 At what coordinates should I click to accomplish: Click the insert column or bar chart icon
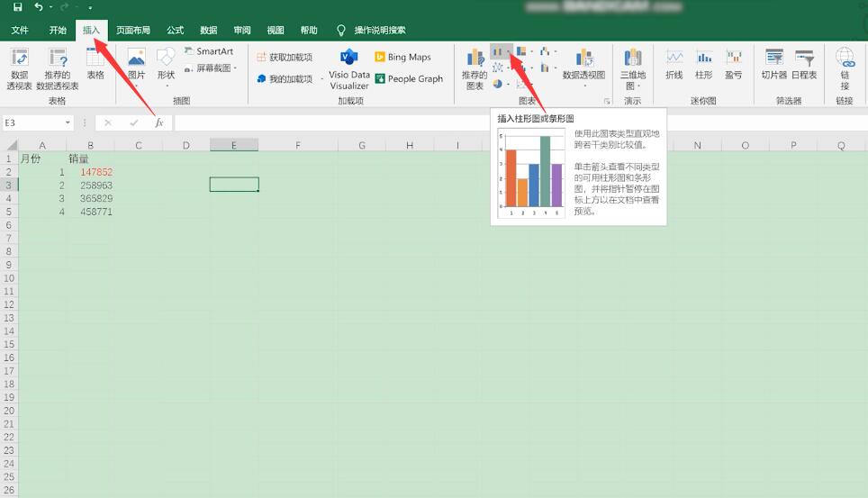[x=498, y=51]
